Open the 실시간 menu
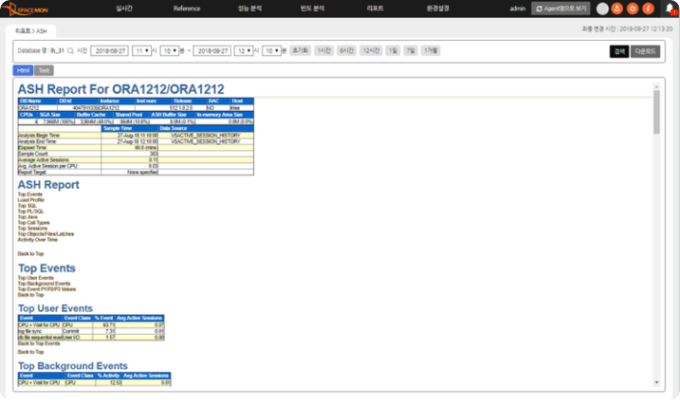This screenshot has width=680, height=400. pyautogui.click(x=124, y=8)
